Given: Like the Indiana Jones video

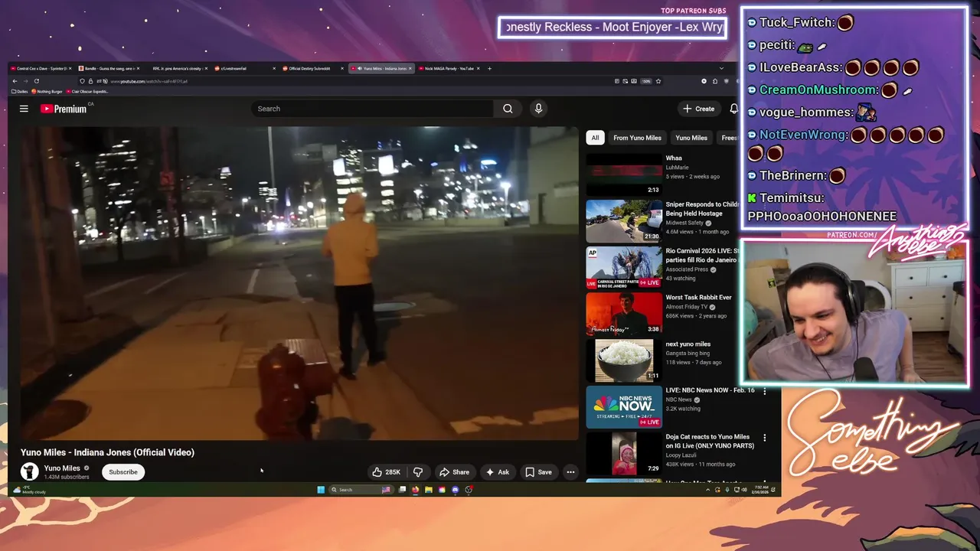Looking at the screenshot, I should coord(387,472).
